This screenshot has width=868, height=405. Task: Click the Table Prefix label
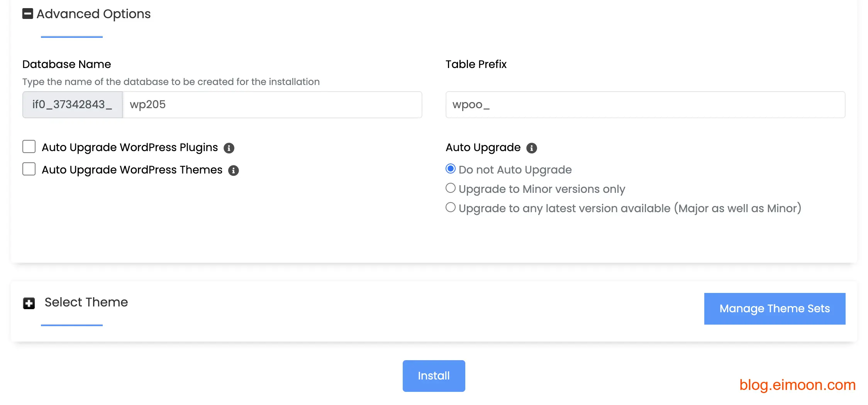pos(476,64)
